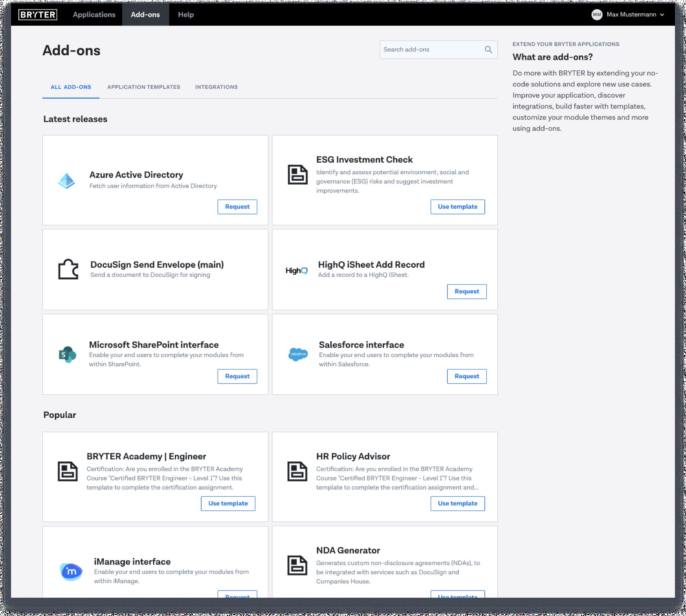The width and height of the screenshot is (686, 616).
Task: Open the NDA Generator title
Action: coord(348,550)
